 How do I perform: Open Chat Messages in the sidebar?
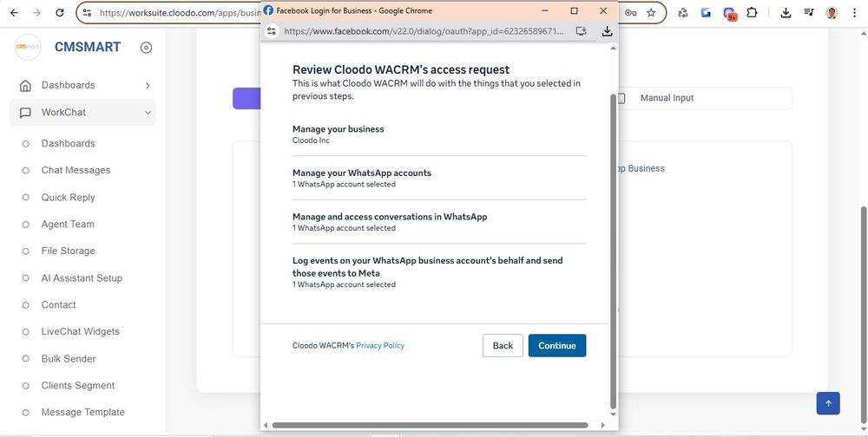point(76,170)
